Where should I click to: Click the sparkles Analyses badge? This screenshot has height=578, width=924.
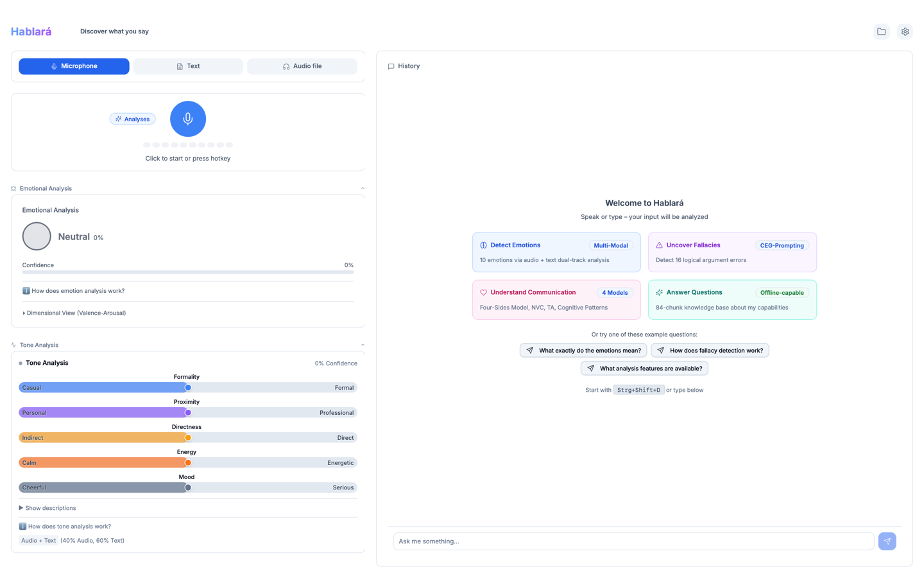[132, 119]
